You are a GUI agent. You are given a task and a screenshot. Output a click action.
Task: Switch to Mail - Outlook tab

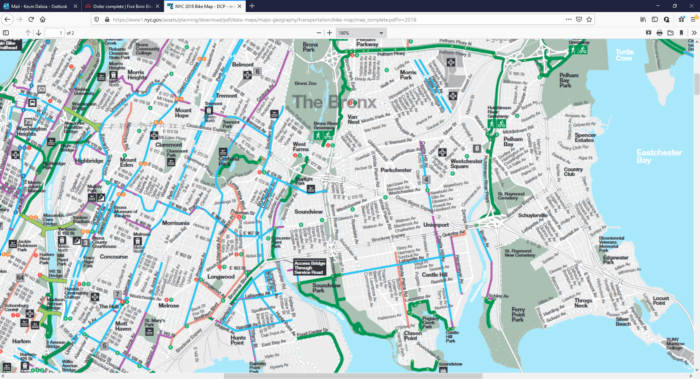pyautogui.click(x=40, y=6)
